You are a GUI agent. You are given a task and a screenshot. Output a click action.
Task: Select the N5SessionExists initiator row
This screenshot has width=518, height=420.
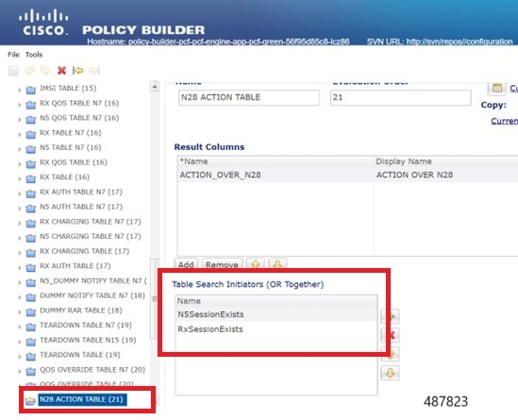click(x=276, y=314)
